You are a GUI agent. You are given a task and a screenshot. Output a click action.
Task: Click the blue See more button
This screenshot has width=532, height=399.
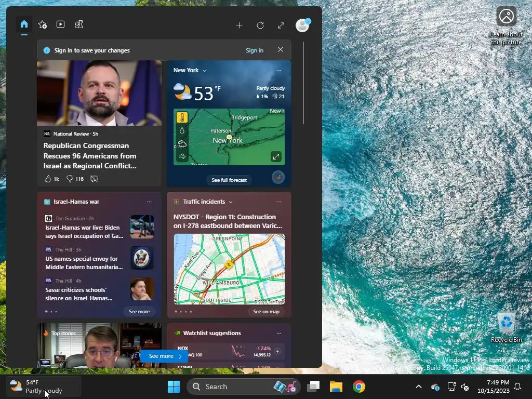tap(165, 356)
